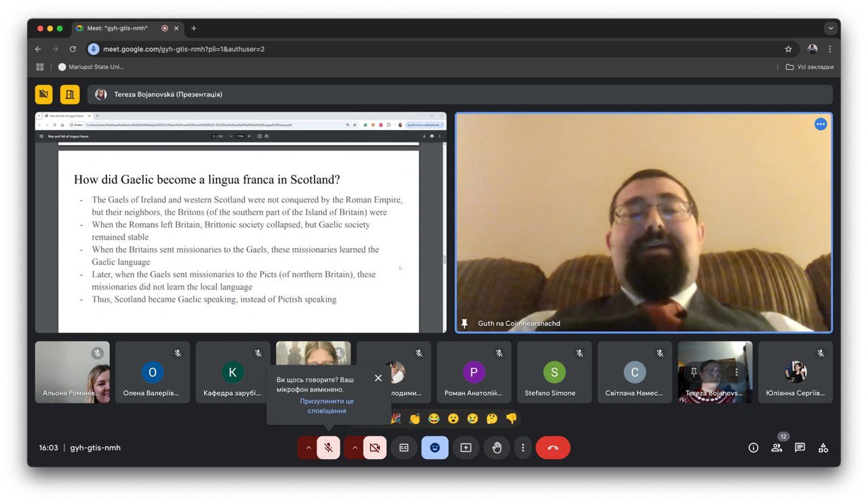
Task: Click Призупинити це сповіщення link
Action: (327, 406)
